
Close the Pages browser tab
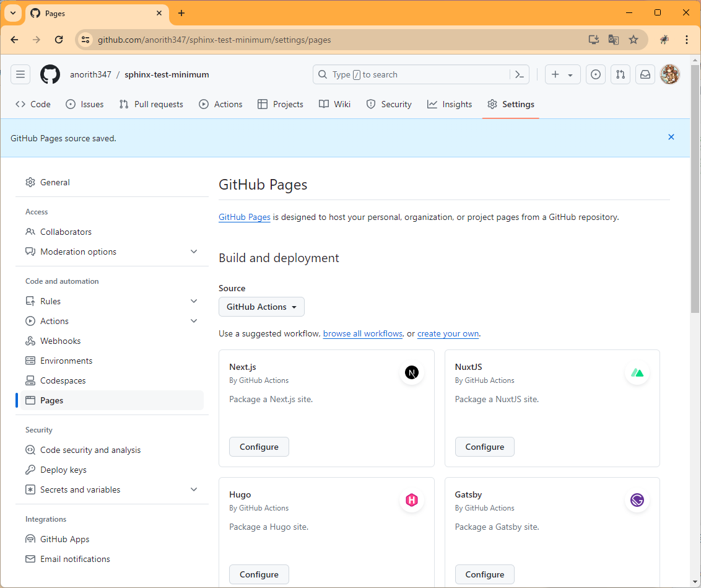[159, 14]
